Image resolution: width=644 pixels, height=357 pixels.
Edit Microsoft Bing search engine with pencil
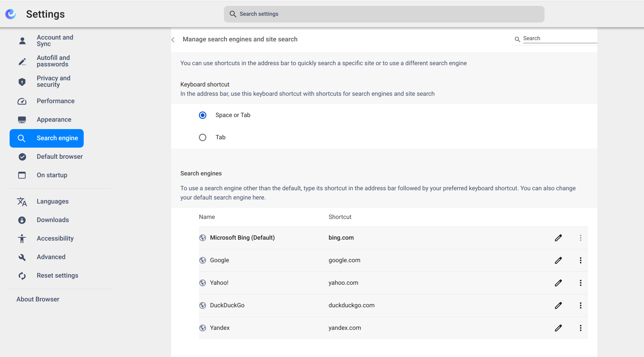tap(558, 238)
